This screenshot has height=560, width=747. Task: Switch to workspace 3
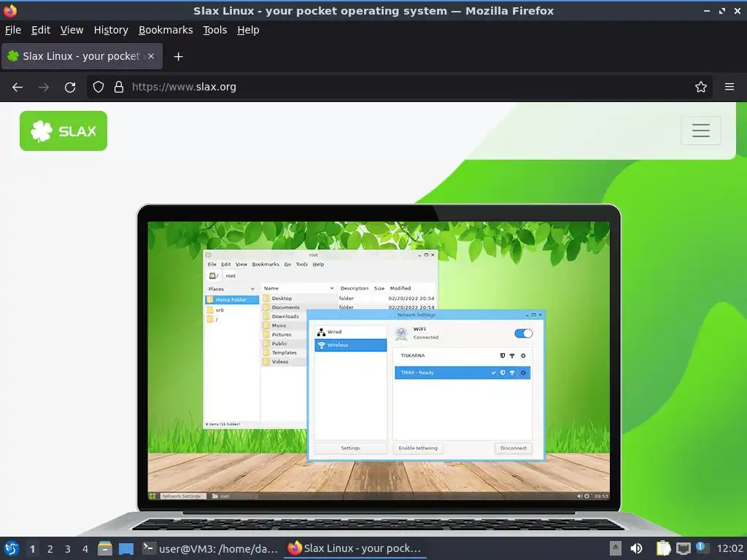[x=68, y=549]
